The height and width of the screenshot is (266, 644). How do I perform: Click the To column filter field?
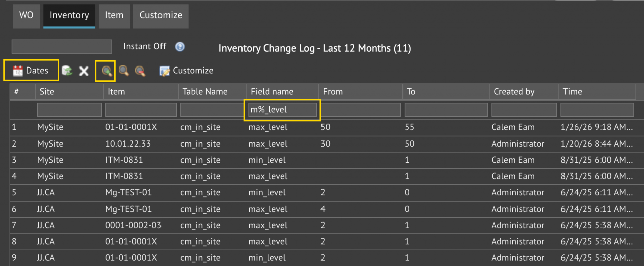coord(446,110)
